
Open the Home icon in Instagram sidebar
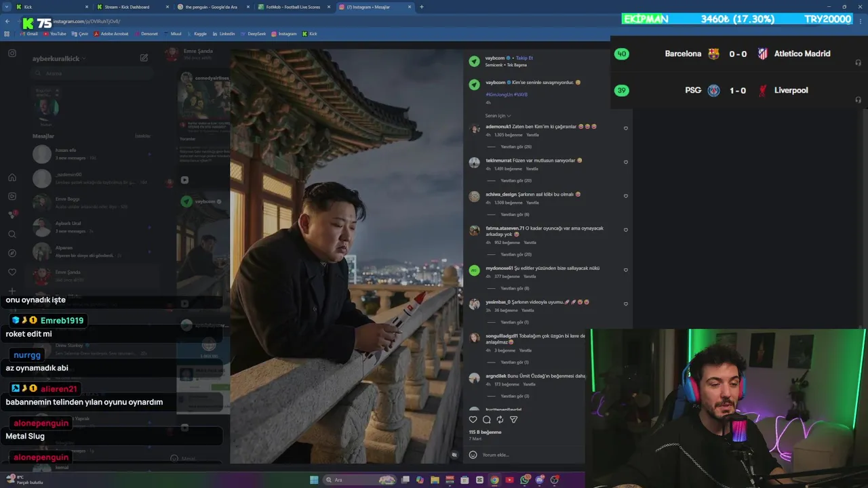click(x=12, y=178)
